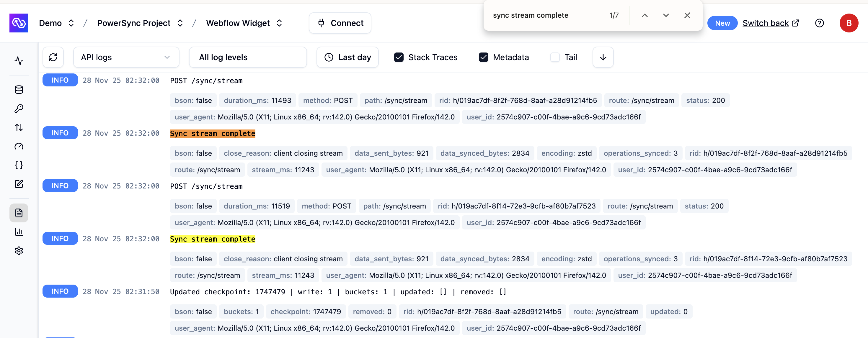Expand the API logs dropdown
Screen dimensions: 868x338
(x=126, y=57)
